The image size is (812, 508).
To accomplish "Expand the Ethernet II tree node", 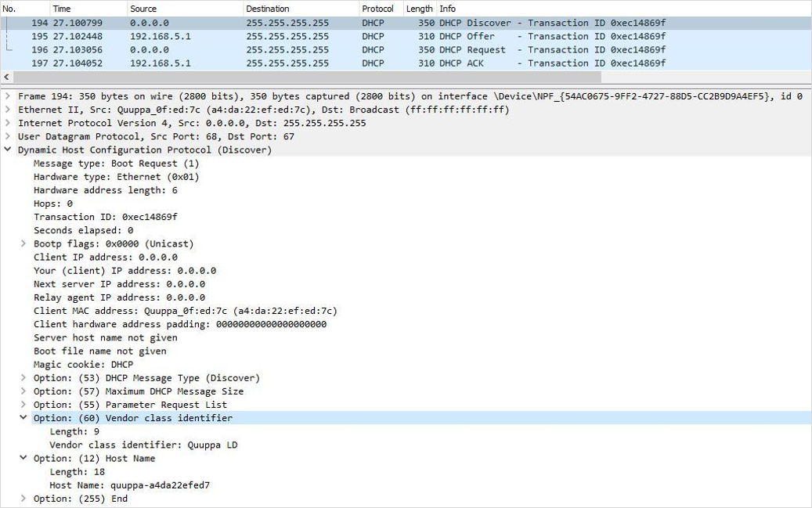I will pyautogui.click(x=7, y=110).
